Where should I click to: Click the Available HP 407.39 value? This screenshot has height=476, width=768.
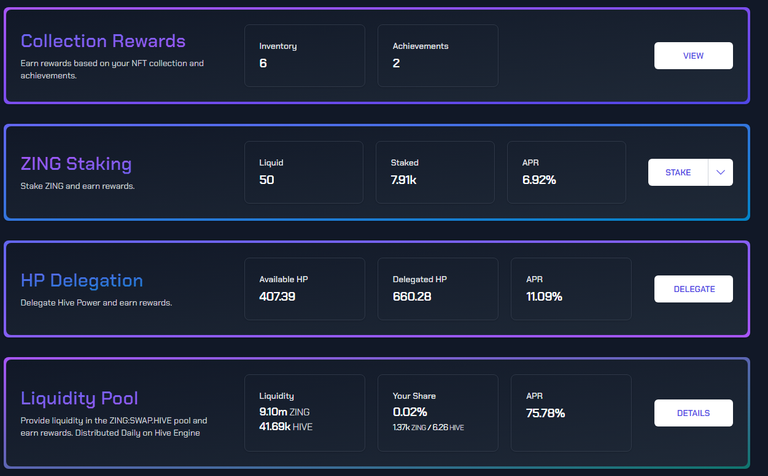pyautogui.click(x=277, y=297)
